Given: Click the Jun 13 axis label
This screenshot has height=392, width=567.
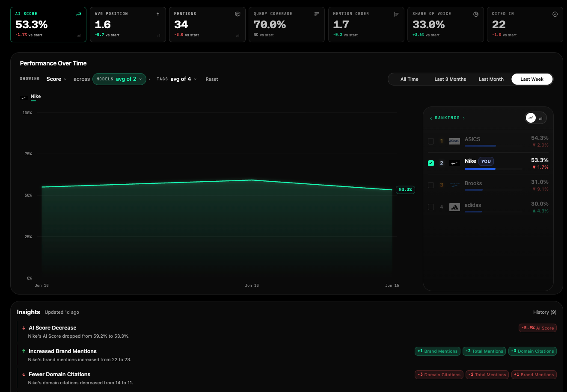Looking at the screenshot, I should click(x=252, y=286).
